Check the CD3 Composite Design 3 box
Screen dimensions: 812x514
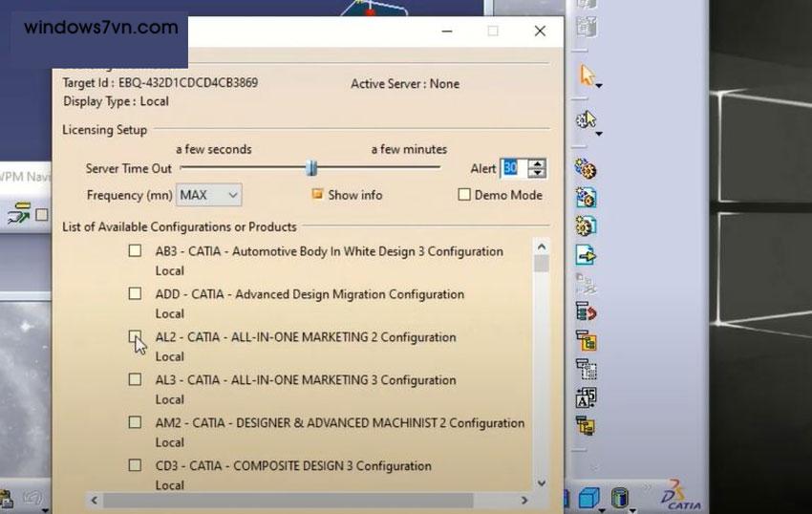(x=135, y=465)
